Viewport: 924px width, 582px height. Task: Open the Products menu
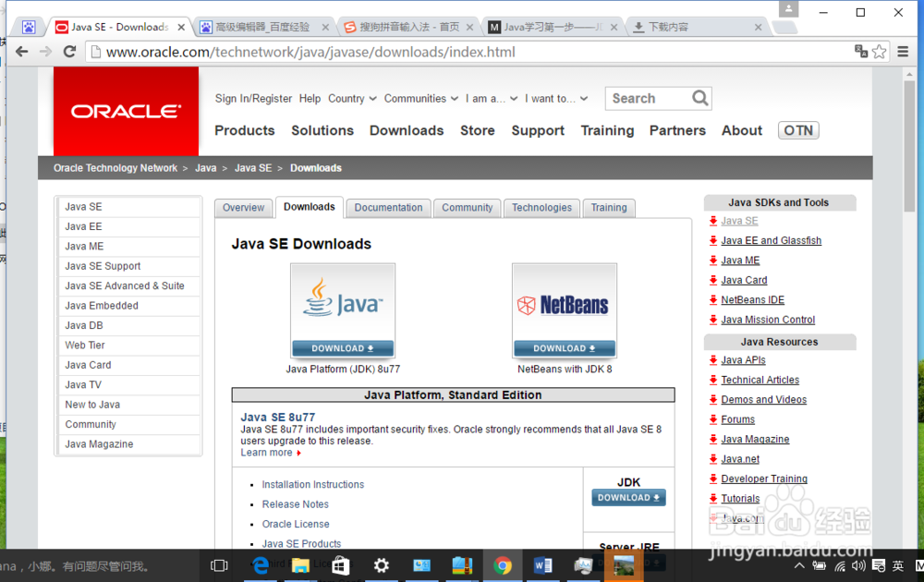coord(245,130)
